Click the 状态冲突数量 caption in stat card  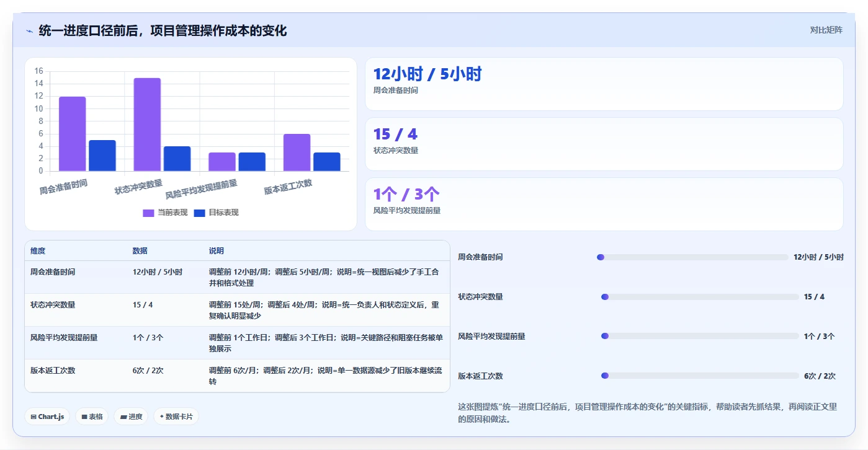[x=395, y=151]
